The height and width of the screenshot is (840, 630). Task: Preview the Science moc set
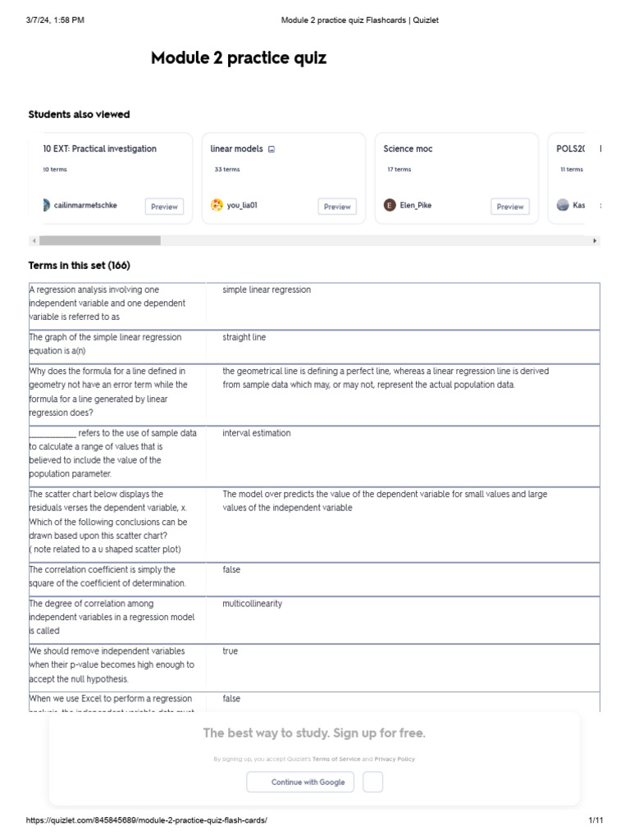point(510,207)
